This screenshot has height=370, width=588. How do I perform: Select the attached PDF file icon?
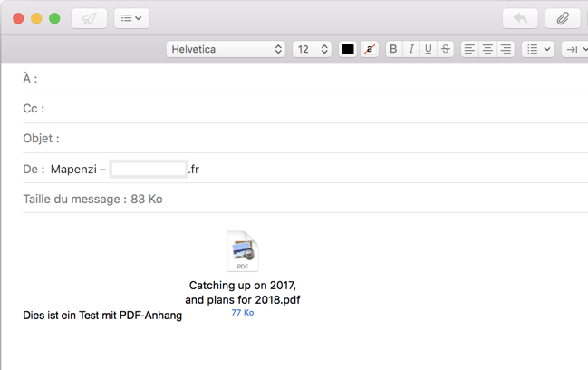(x=243, y=251)
